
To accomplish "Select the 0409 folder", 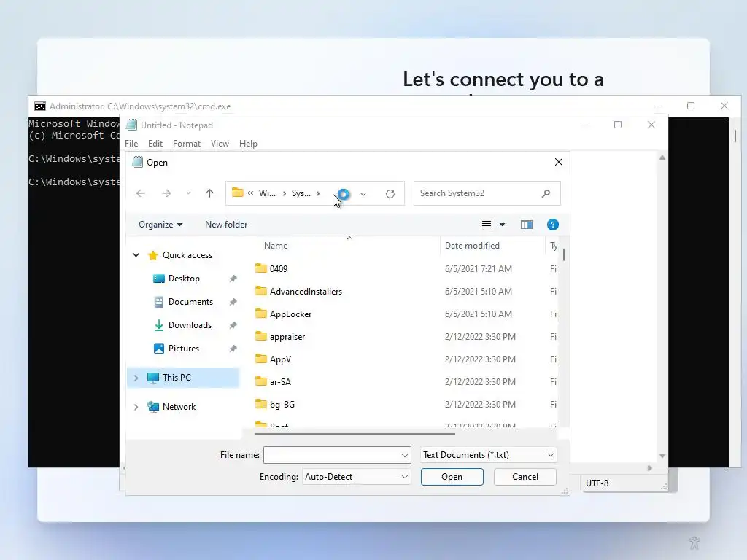I will pyautogui.click(x=279, y=268).
